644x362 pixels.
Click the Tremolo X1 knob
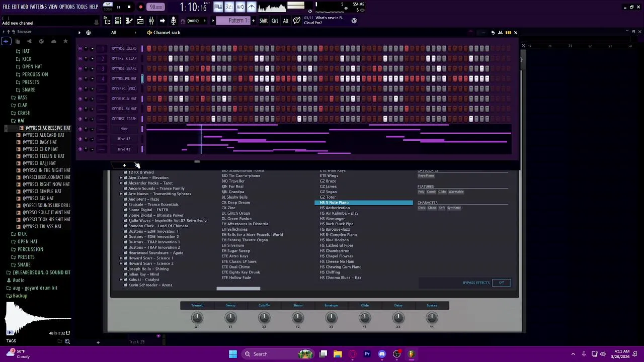pos(197,317)
